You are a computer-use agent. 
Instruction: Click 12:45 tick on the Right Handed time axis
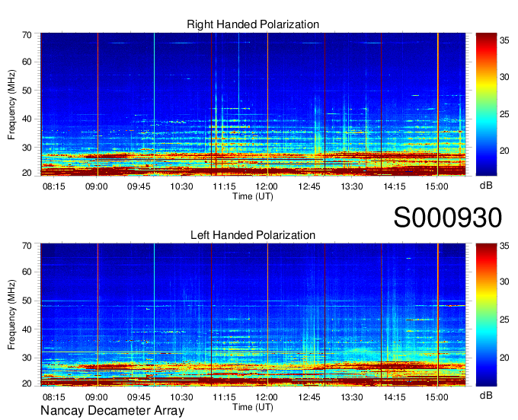[309, 186]
